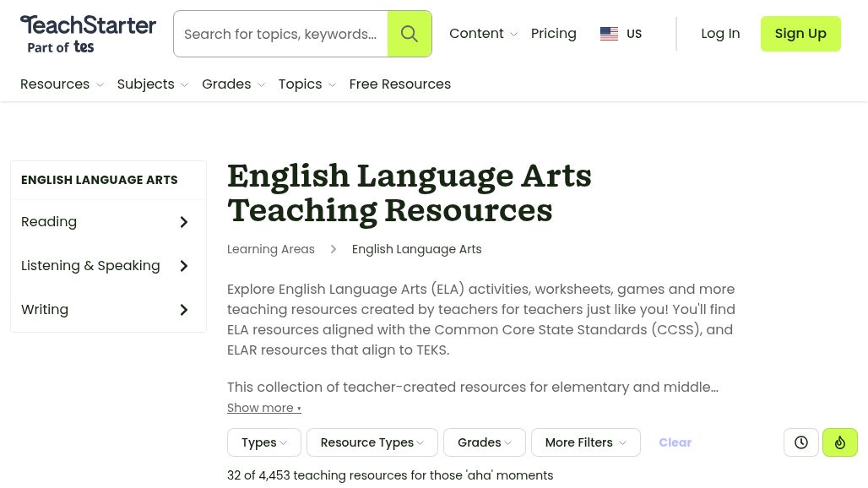Click the breadcrumb chevron after Learning Areas

pyautogui.click(x=333, y=249)
